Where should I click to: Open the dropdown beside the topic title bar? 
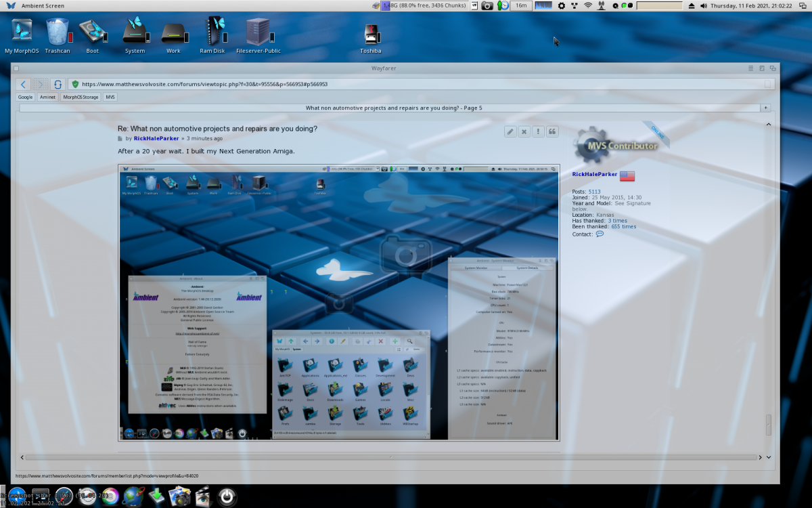click(x=765, y=107)
